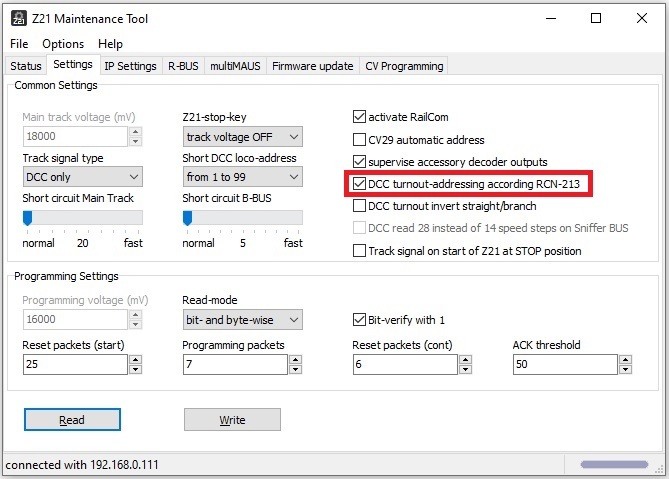669x479 pixels.
Task: Click the Read button
Action: (72, 420)
